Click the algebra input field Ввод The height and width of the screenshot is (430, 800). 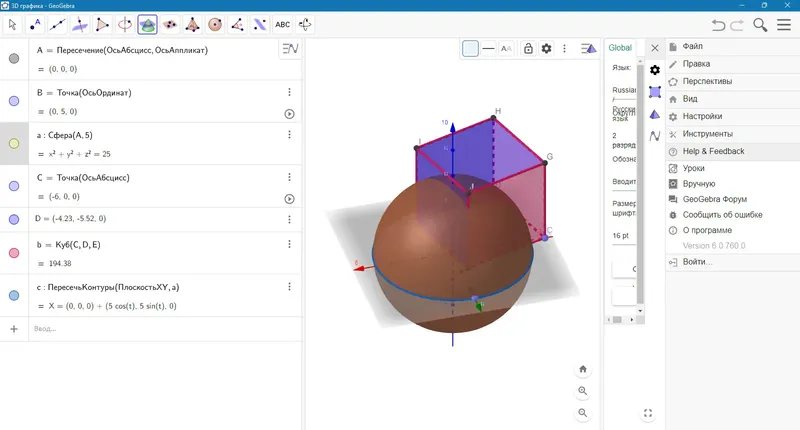coord(166,329)
